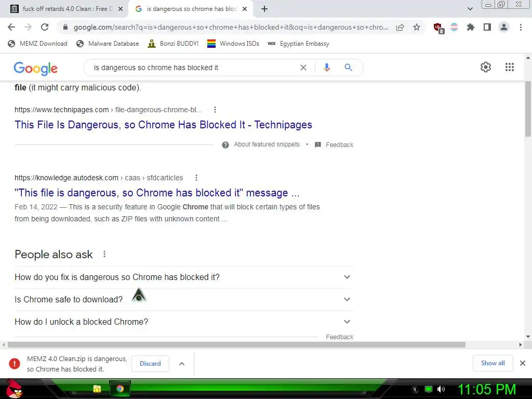Image resolution: width=532 pixels, height=399 pixels.
Task: Open the uBlock Origin extension icon
Action: 438,28
